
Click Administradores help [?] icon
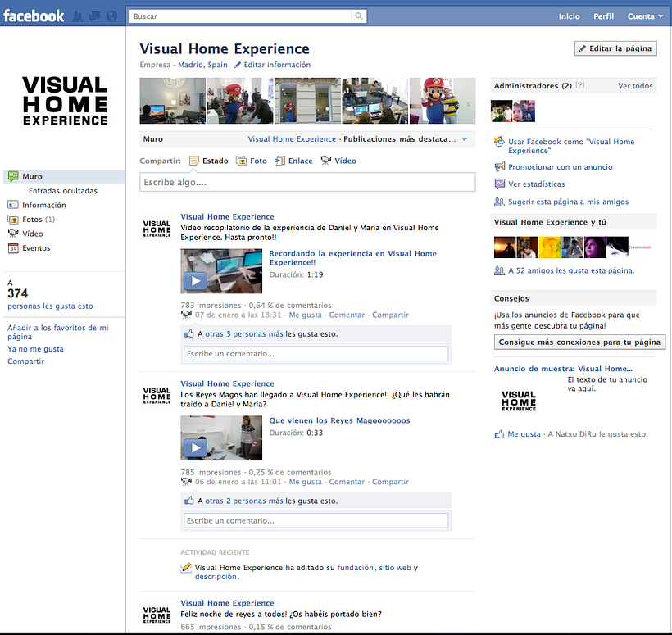point(580,85)
